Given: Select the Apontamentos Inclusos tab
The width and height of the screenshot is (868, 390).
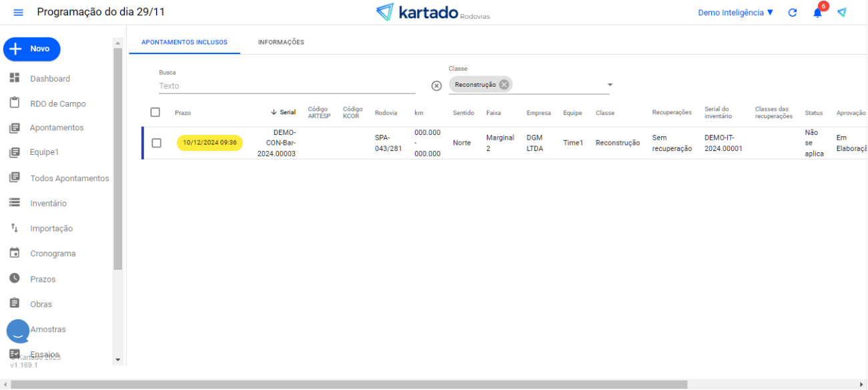Looking at the screenshot, I should pyautogui.click(x=184, y=42).
